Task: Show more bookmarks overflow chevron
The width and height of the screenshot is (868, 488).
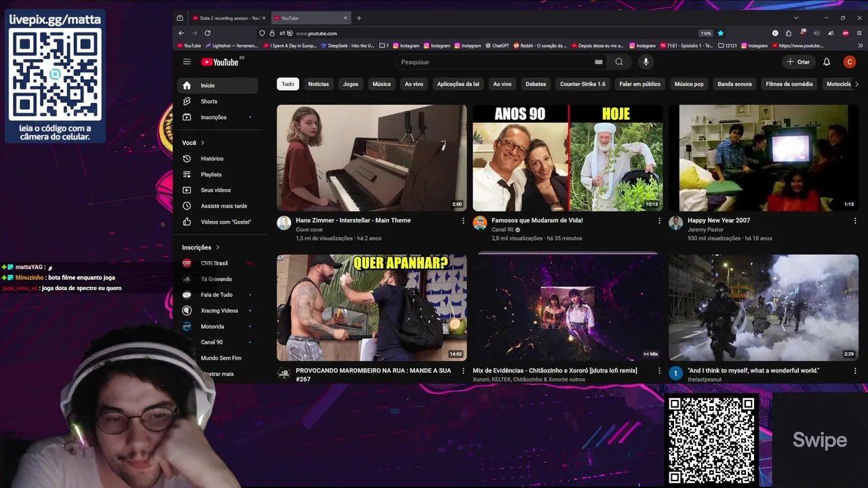Action: (861, 45)
